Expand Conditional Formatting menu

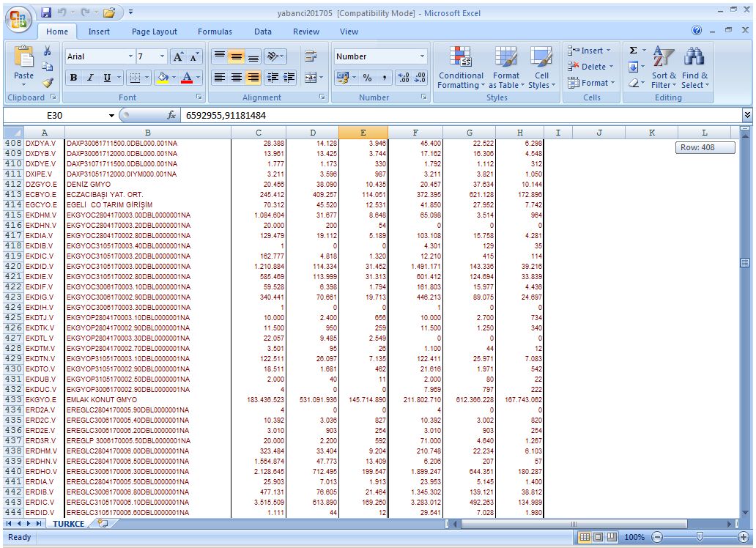coord(461,67)
